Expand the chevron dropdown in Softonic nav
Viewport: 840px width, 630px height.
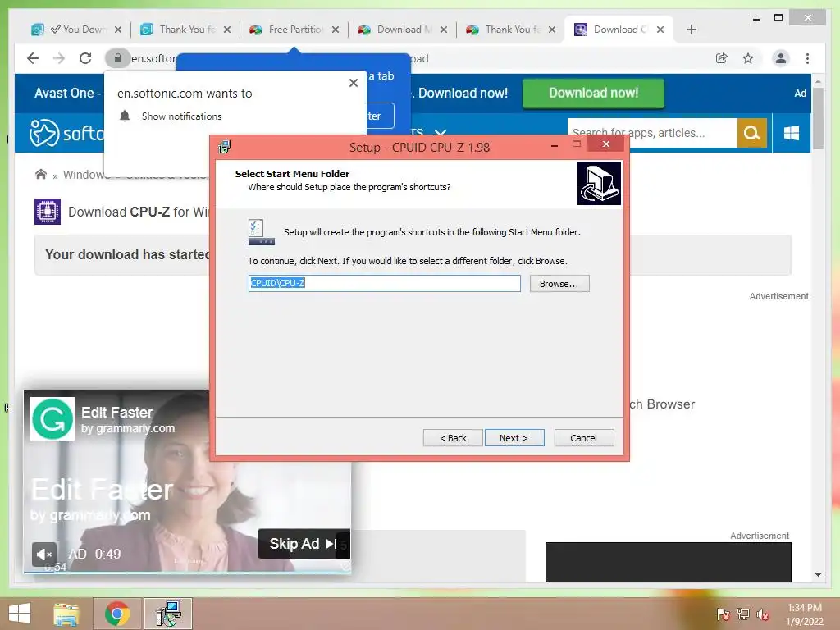pos(441,132)
